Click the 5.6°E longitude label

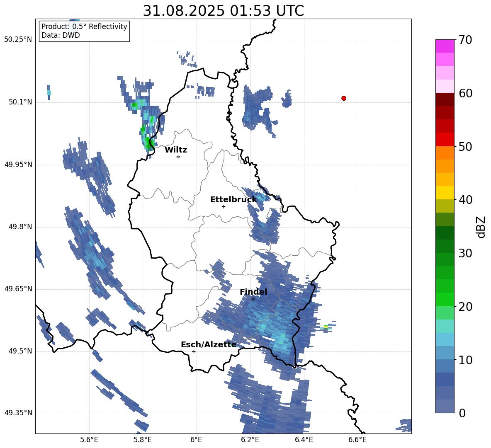click(x=89, y=440)
